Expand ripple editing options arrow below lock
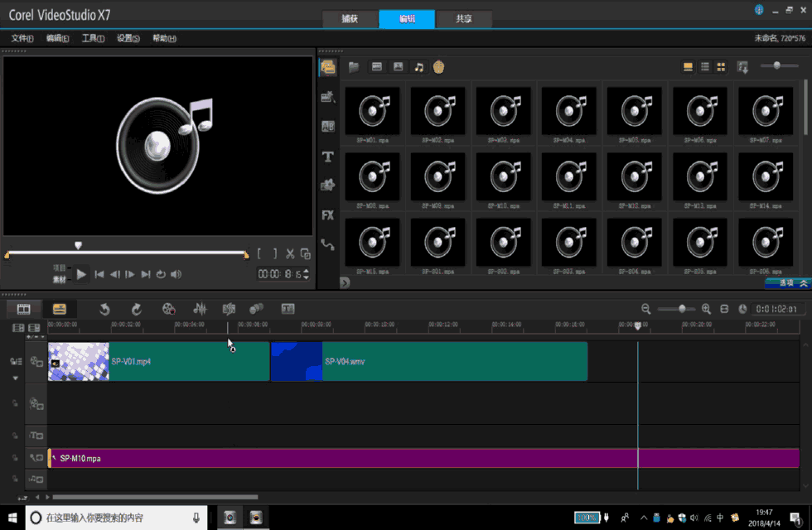The height and width of the screenshot is (530, 812). coord(16,378)
